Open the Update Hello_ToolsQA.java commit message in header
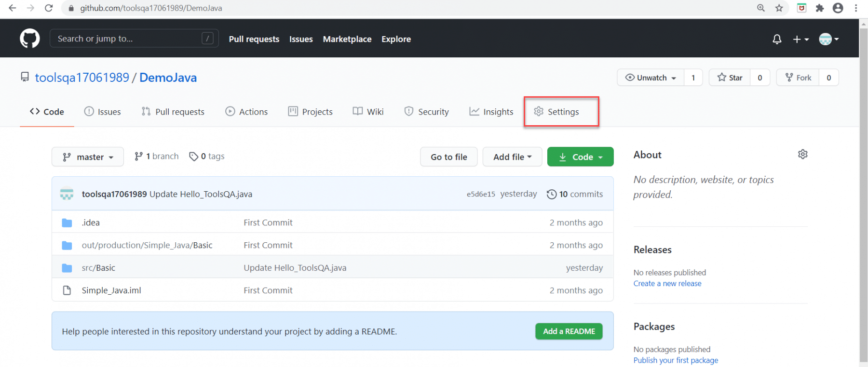The height and width of the screenshot is (367, 868). pos(201,194)
